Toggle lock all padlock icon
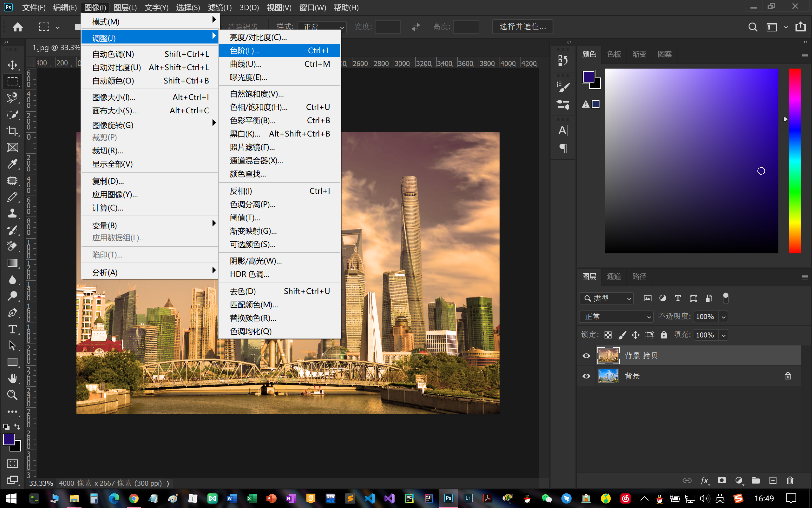This screenshot has width=812, height=508. [664, 335]
